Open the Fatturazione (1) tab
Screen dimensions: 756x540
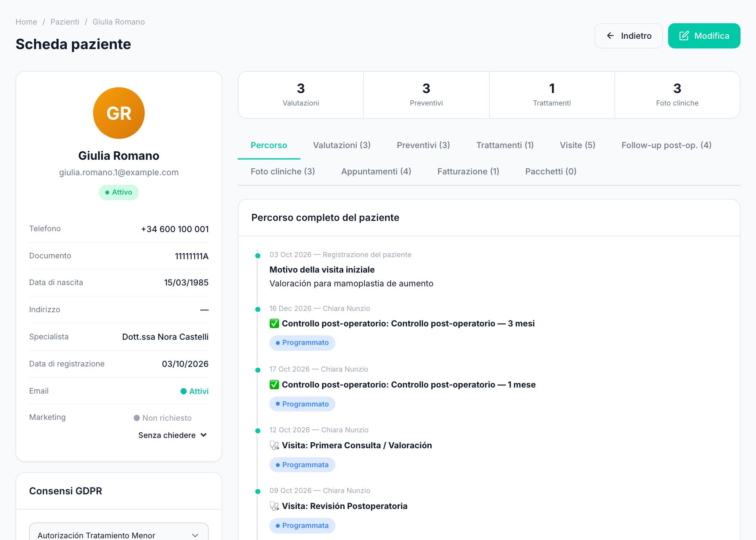468,171
